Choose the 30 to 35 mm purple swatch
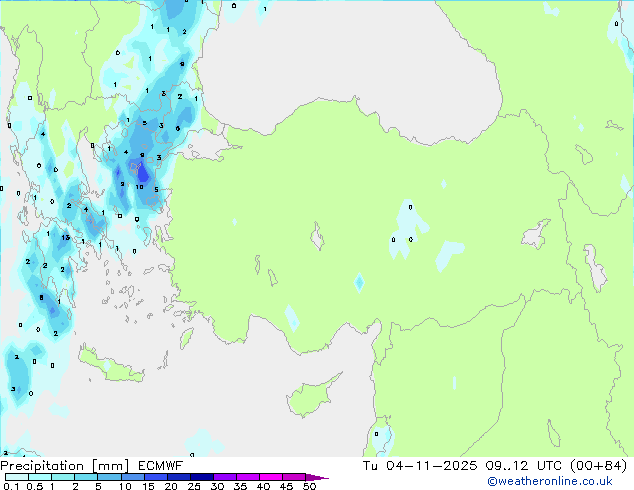634x490 pixels. (x=224, y=477)
